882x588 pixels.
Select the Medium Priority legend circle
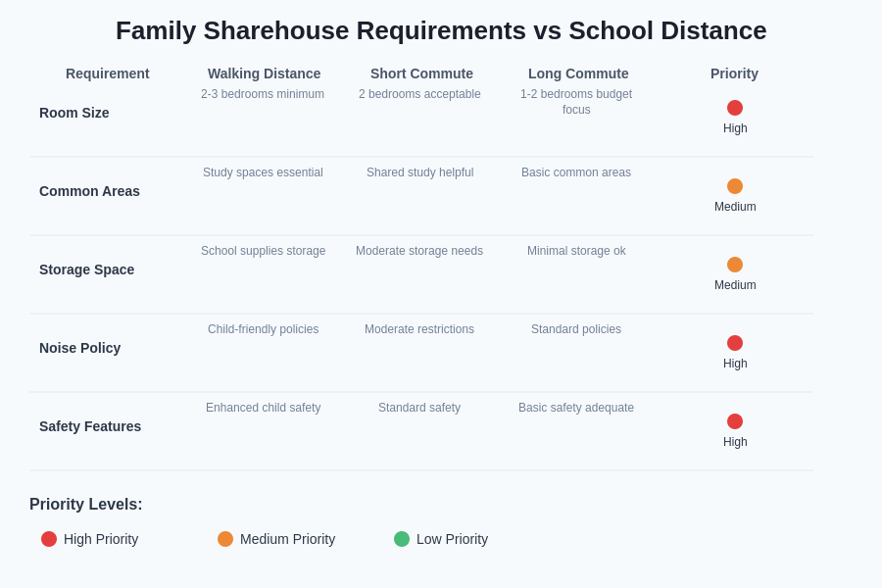tap(225, 539)
